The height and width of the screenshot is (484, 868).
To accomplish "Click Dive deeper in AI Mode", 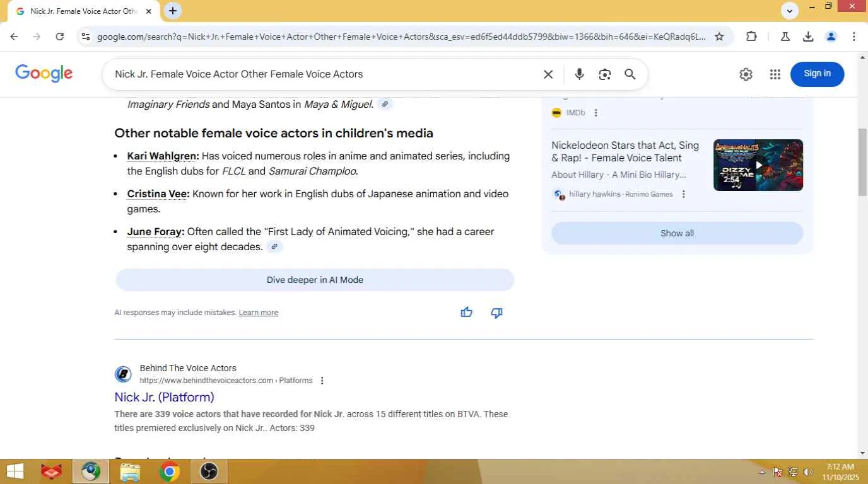I will pos(315,280).
